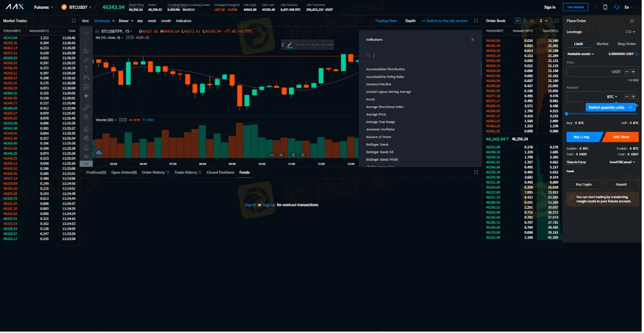Viewport: 644px width, 333px height.
Task: Select the pitchfork/fib lines tool
Action: (x=86, y=51)
